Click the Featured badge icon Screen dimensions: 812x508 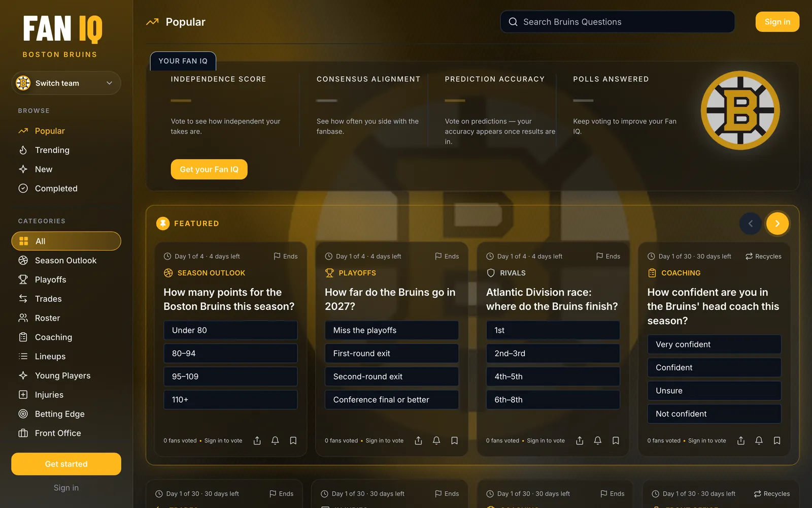pos(163,224)
